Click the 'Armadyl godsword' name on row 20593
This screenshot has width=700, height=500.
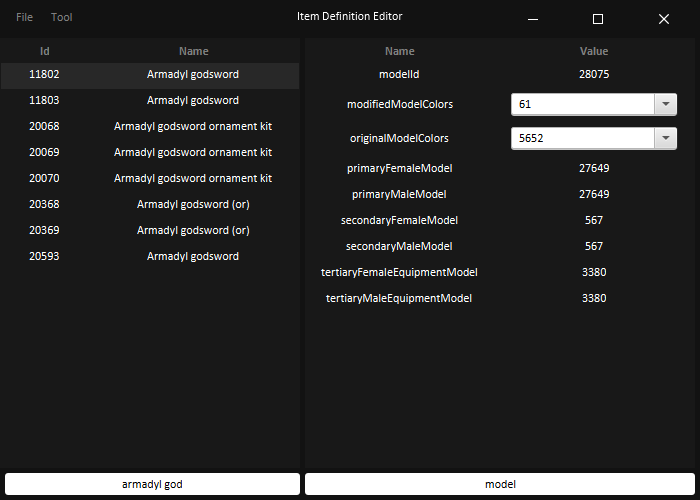[193, 256]
